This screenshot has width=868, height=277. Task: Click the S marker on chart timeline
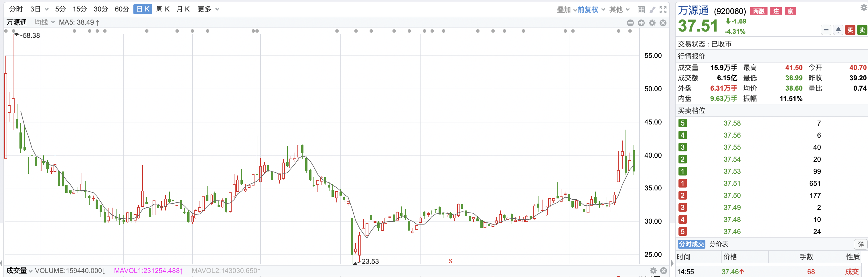451,261
